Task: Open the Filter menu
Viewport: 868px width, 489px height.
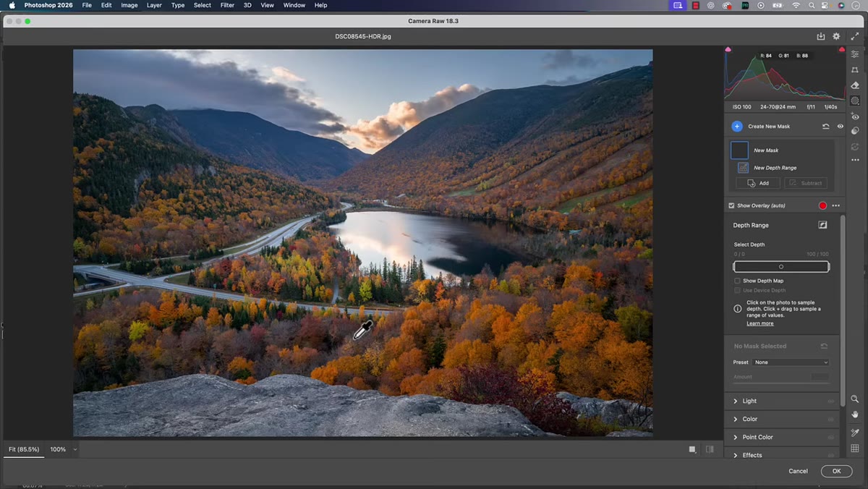Action: [x=227, y=5]
